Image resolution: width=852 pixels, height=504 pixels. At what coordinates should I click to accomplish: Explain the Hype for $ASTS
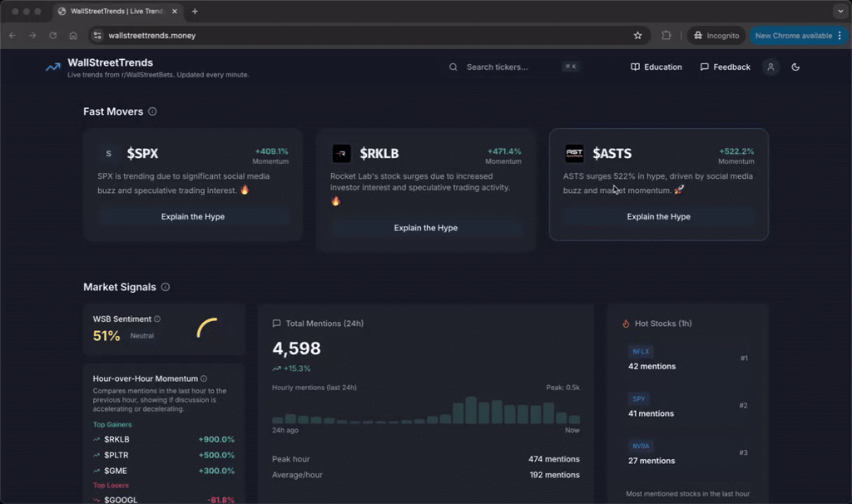pos(659,217)
